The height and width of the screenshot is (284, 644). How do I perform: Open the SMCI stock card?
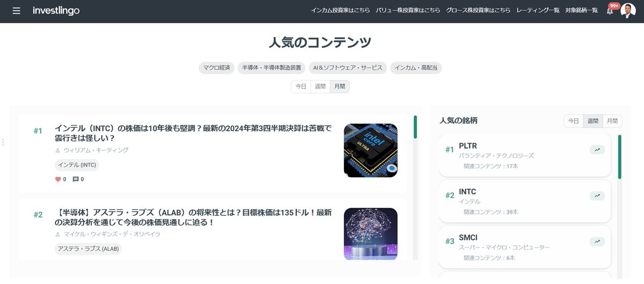pyautogui.click(x=525, y=247)
